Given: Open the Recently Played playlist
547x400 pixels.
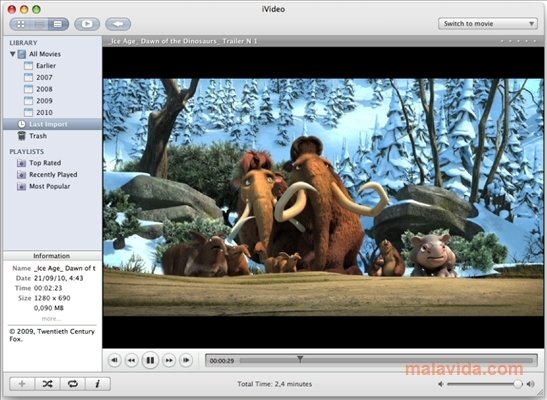Looking at the screenshot, I should [x=53, y=175].
